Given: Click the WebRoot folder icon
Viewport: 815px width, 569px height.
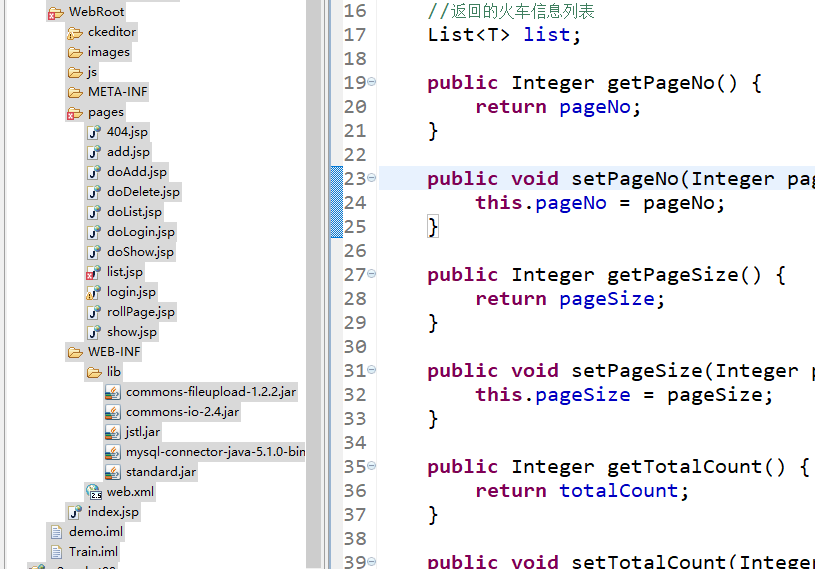Looking at the screenshot, I should tap(56, 12).
